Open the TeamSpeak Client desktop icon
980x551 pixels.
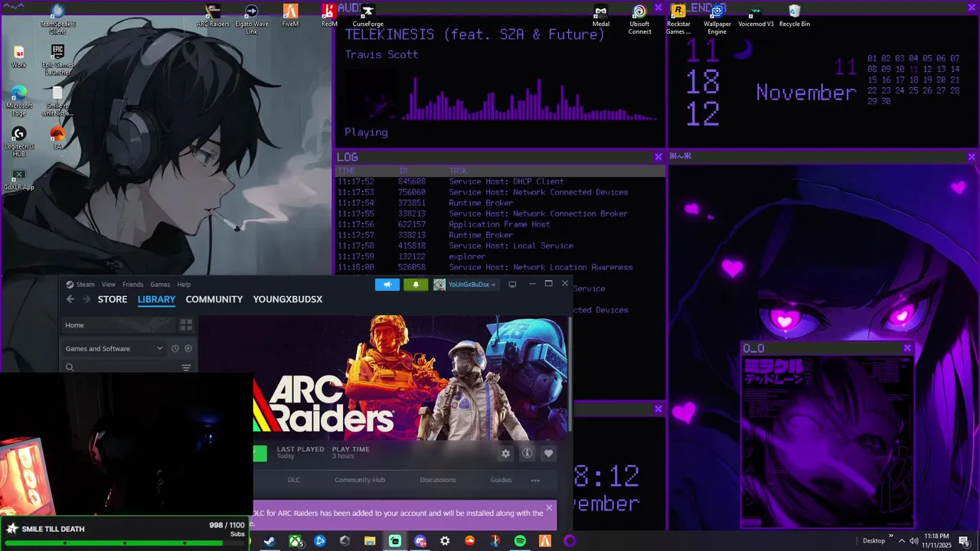(57, 19)
